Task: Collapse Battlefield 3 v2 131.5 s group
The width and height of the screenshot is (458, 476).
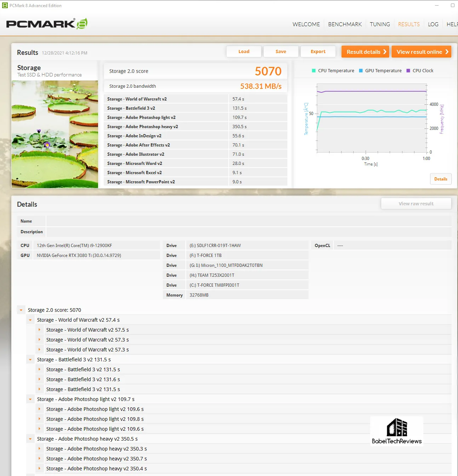Action: pos(30,360)
